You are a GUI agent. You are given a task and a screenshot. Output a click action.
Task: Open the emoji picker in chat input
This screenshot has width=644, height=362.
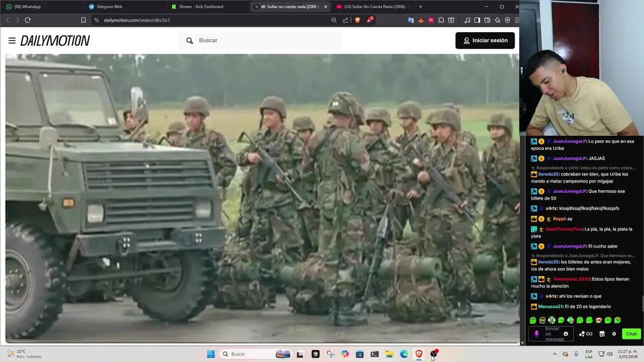point(566,334)
